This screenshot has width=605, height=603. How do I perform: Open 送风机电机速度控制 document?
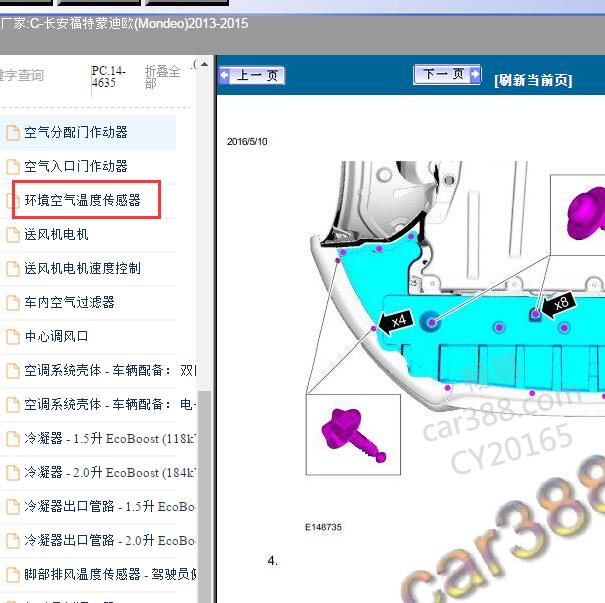point(83,268)
